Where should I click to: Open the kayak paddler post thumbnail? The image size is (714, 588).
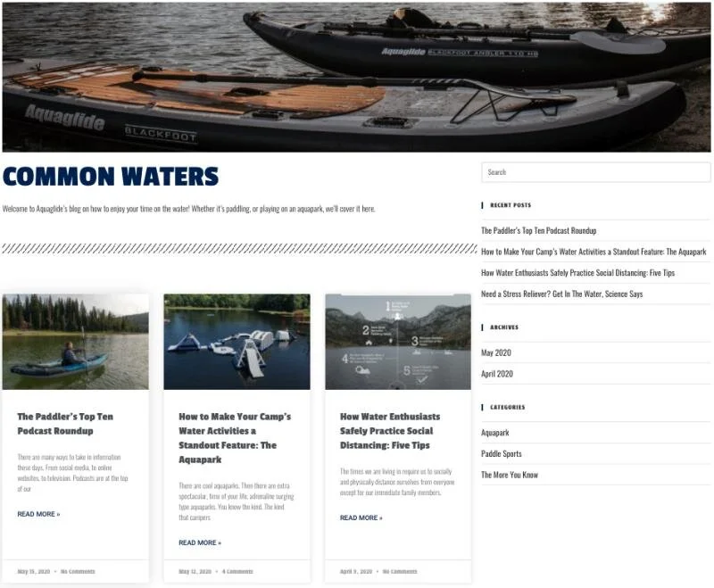76,342
